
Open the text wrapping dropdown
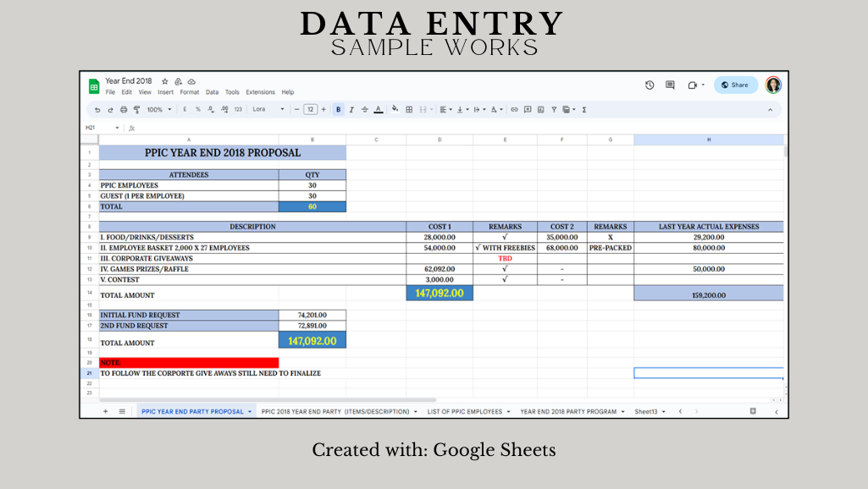[x=479, y=109]
